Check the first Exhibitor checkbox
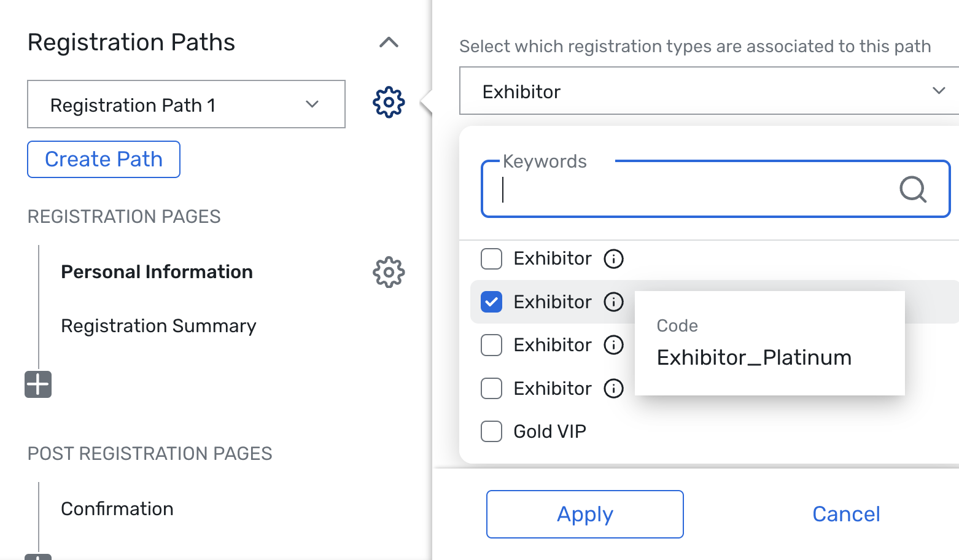Viewport: 959px width, 560px height. click(x=491, y=259)
